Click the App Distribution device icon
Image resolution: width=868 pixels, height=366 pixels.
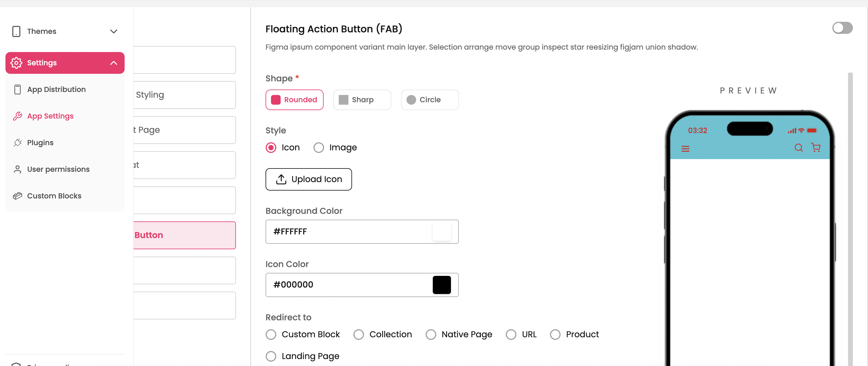point(18,89)
